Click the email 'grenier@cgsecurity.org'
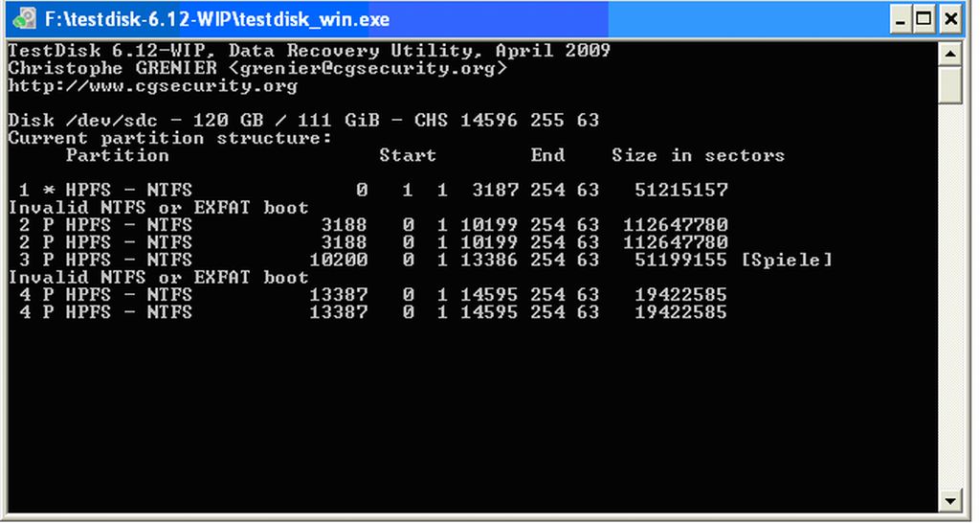Image resolution: width=980 pixels, height=523 pixels. (368, 68)
